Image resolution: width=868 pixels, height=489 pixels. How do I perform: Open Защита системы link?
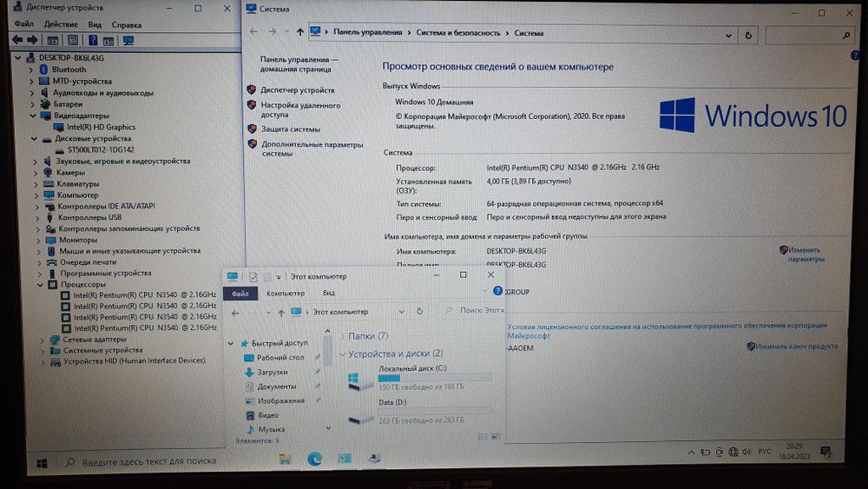291,129
